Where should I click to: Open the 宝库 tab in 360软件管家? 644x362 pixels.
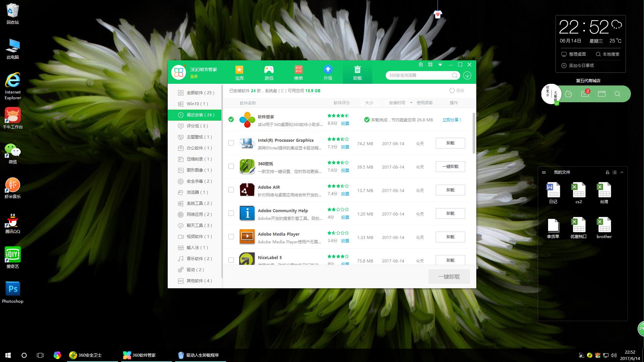click(x=239, y=72)
